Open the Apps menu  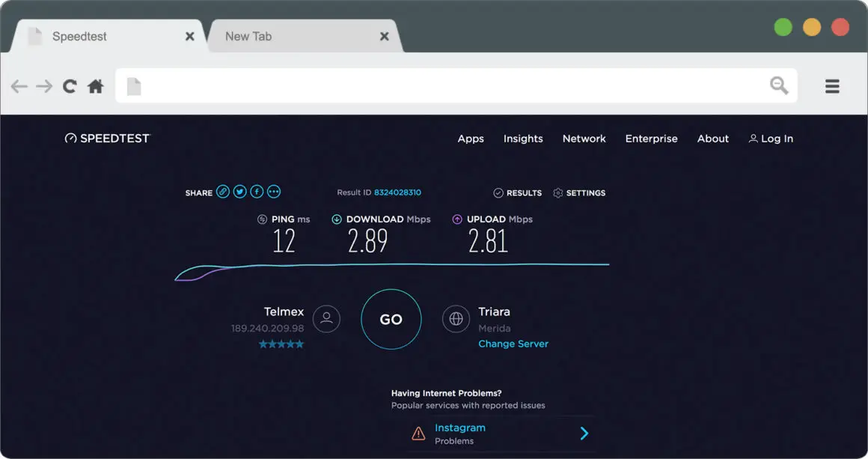click(471, 139)
